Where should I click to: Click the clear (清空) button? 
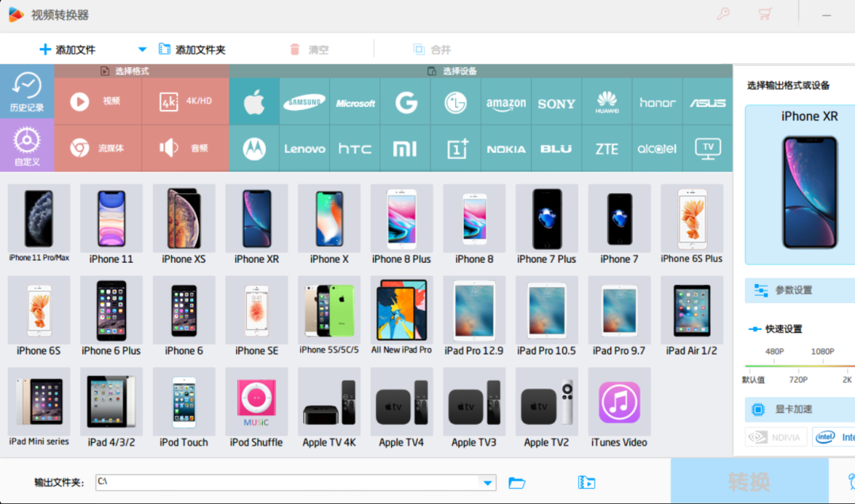tap(310, 50)
